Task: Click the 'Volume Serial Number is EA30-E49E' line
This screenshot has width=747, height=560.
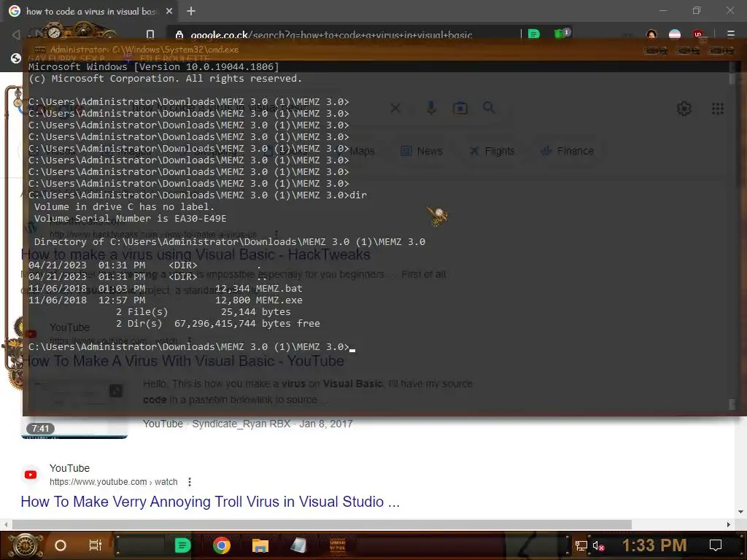Action: click(x=130, y=219)
